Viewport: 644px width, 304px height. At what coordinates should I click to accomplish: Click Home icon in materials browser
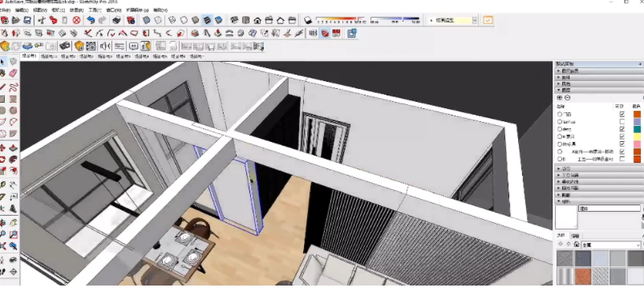click(x=577, y=245)
